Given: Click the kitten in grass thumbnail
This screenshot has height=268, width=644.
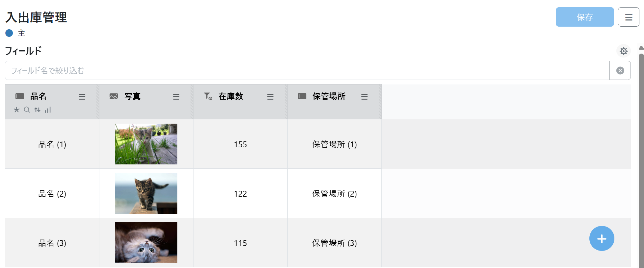Looking at the screenshot, I should click(x=146, y=144).
